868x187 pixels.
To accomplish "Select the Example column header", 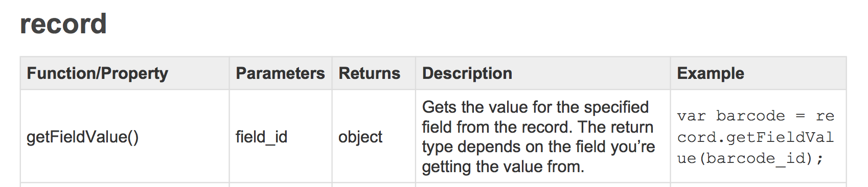I will click(x=710, y=73).
